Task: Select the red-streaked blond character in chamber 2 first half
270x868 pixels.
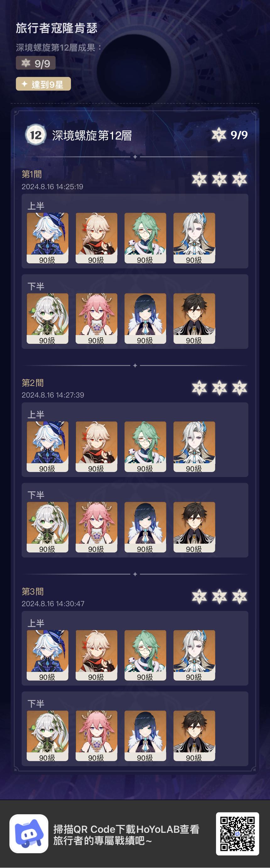Action: (x=96, y=447)
